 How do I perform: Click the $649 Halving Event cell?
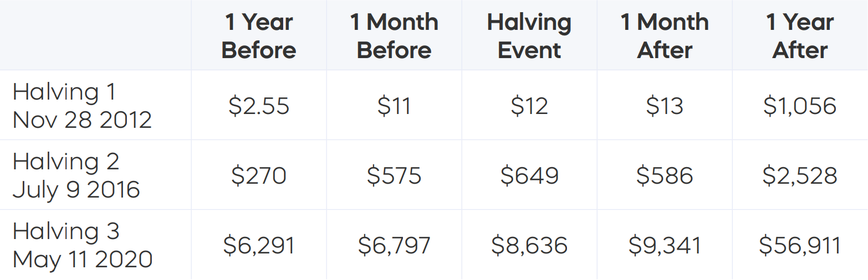tap(529, 176)
